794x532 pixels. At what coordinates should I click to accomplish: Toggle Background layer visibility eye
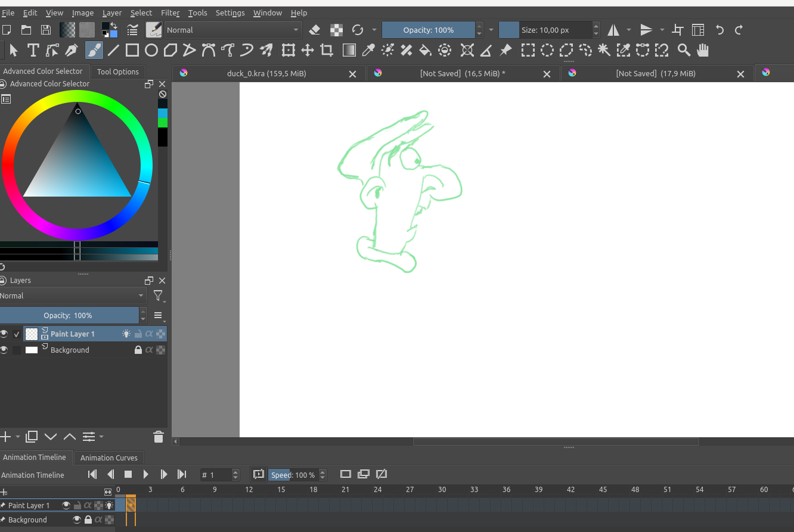click(x=4, y=350)
